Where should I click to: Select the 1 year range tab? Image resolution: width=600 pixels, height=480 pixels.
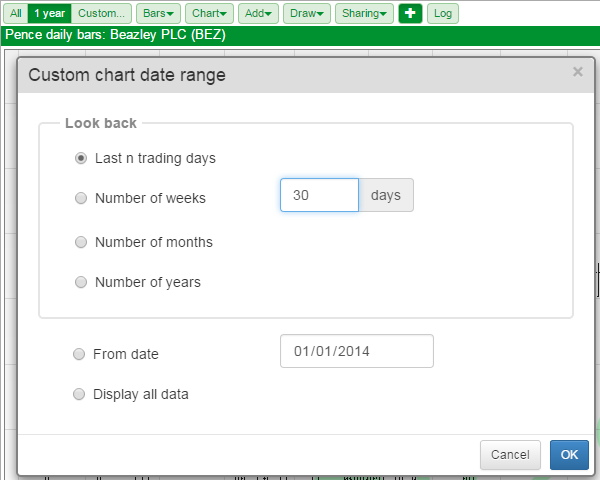(x=50, y=13)
